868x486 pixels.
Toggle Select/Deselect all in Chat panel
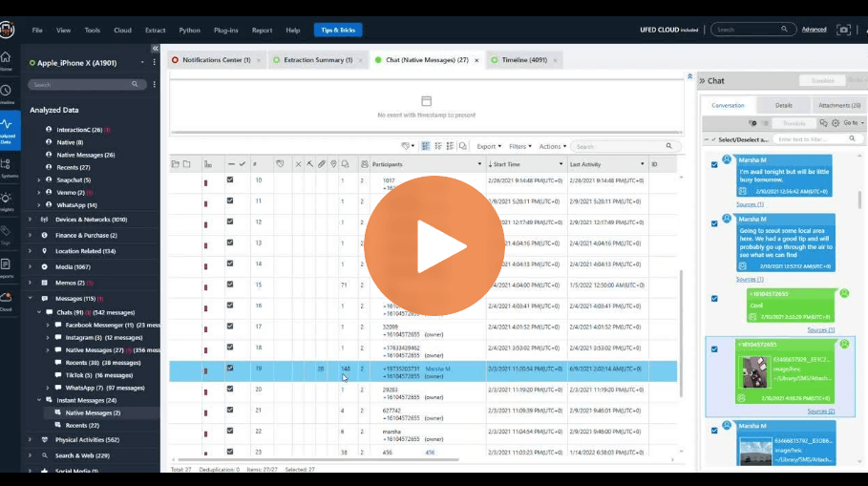[x=713, y=139]
